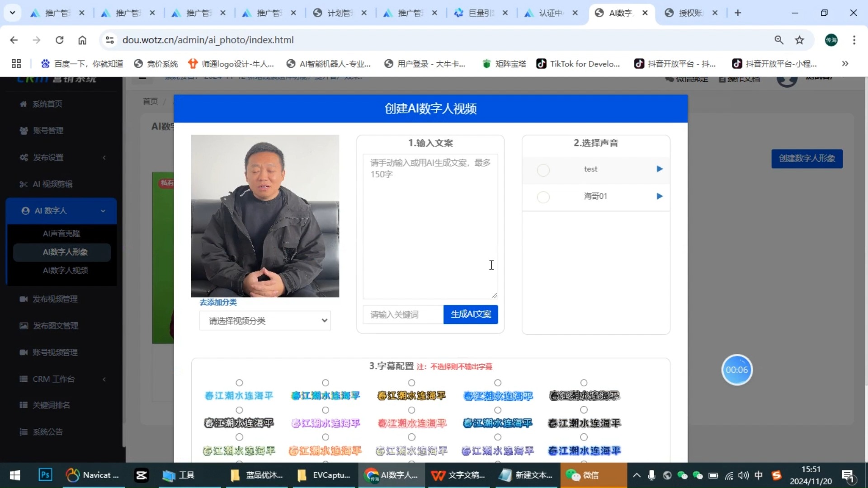The width and height of the screenshot is (868, 488).
Task: Choose the first subtitle style radio in top row
Action: coord(239,383)
